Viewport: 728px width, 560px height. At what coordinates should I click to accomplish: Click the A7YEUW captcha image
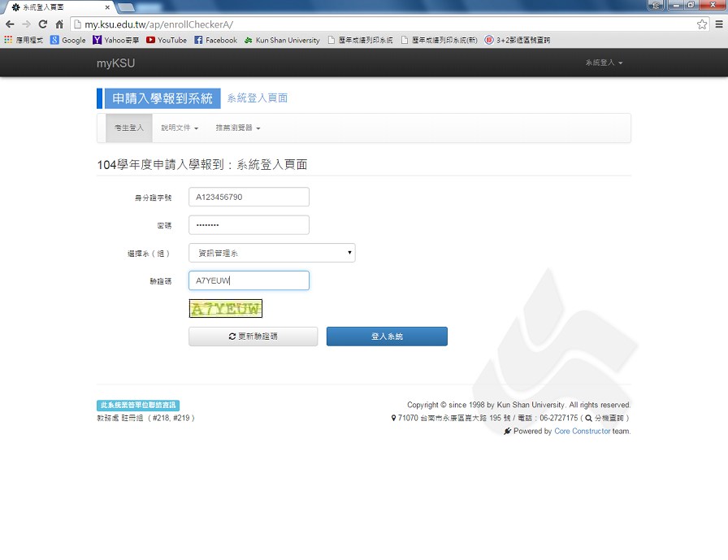[x=226, y=308]
